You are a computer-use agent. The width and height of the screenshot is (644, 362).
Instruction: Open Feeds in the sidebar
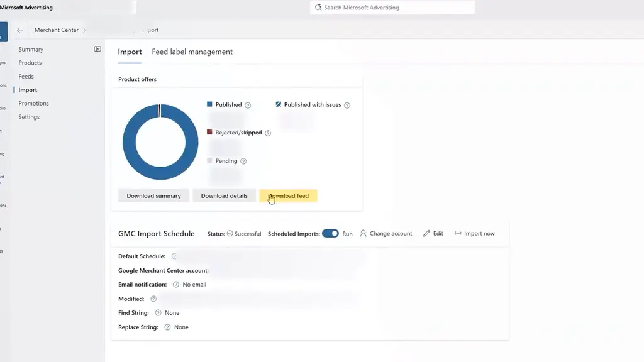tap(26, 76)
